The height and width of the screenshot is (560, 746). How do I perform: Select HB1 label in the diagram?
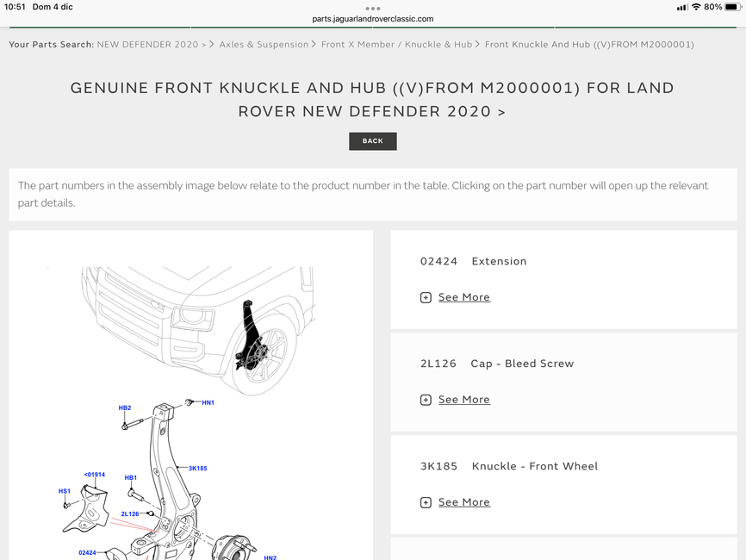pyautogui.click(x=130, y=477)
